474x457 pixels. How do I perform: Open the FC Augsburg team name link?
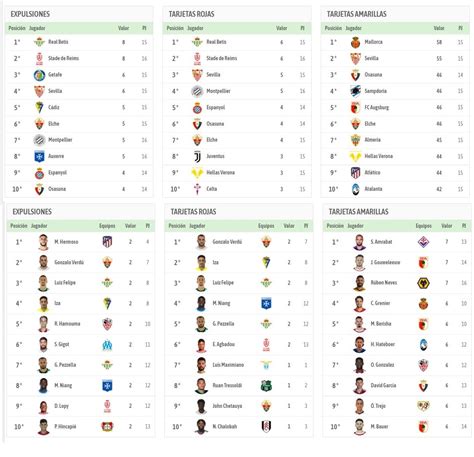377,107
